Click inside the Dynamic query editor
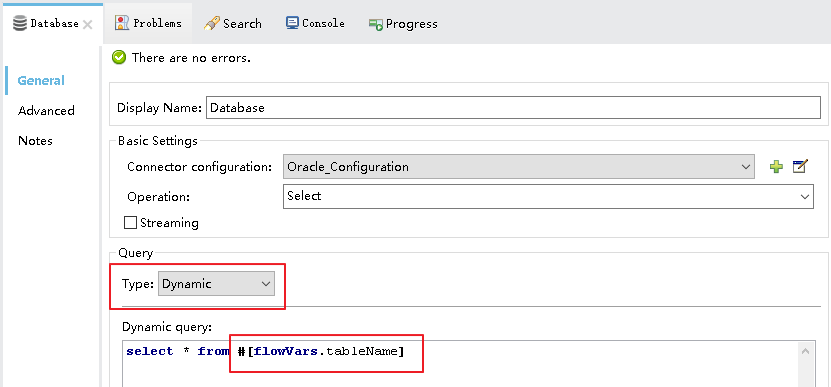This screenshot has height=387, width=831. 461,364
